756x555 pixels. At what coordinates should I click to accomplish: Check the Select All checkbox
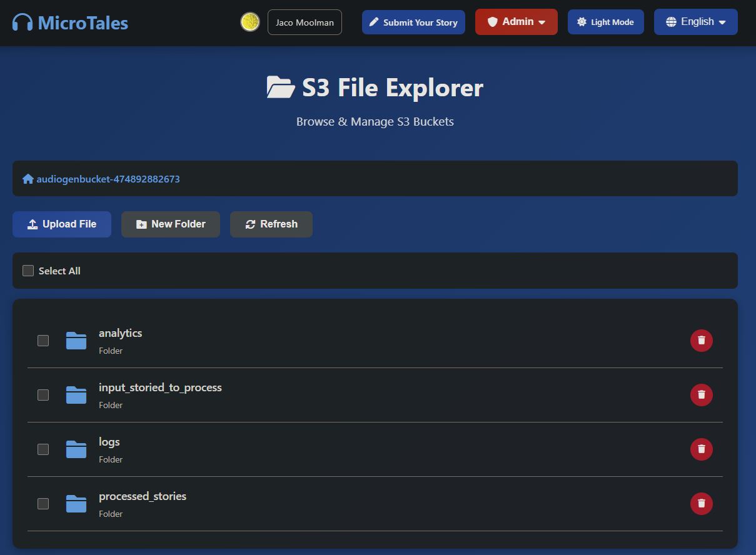pyautogui.click(x=28, y=271)
